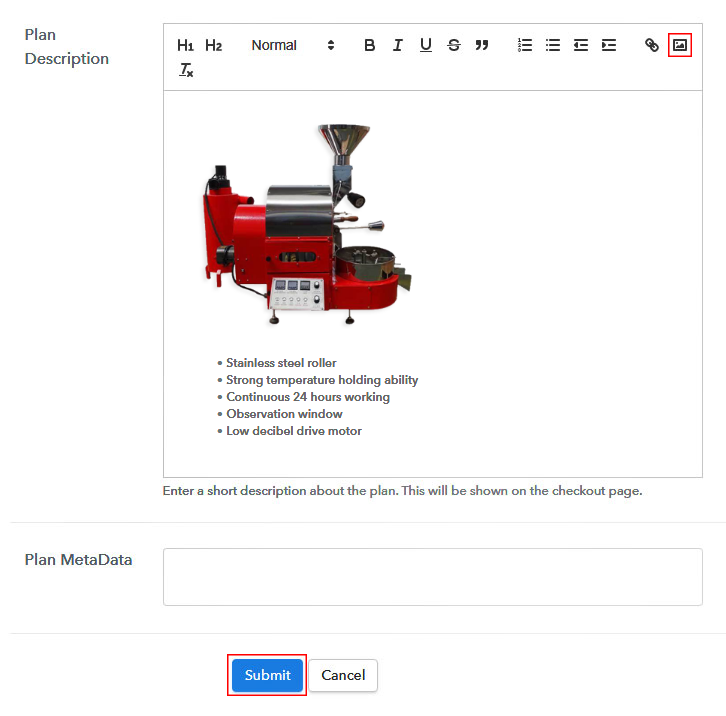The height and width of the screenshot is (716, 726).
Task: Insert an image into description
Action: point(680,45)
